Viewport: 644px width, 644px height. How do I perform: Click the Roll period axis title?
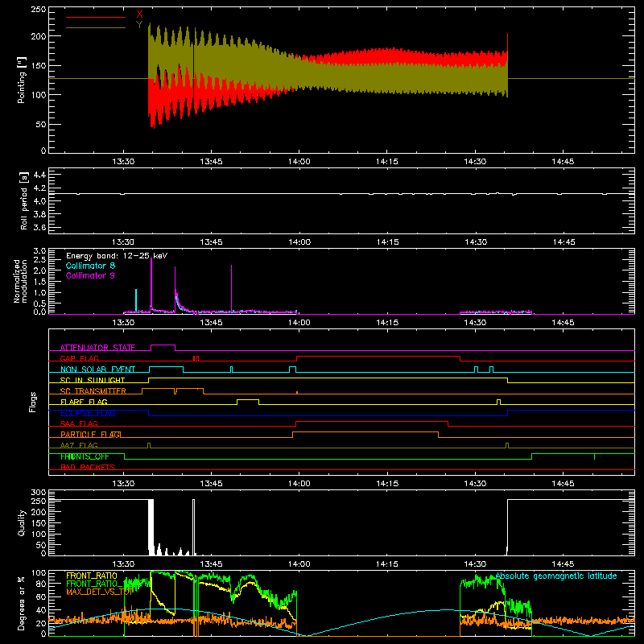coord(24,200)
